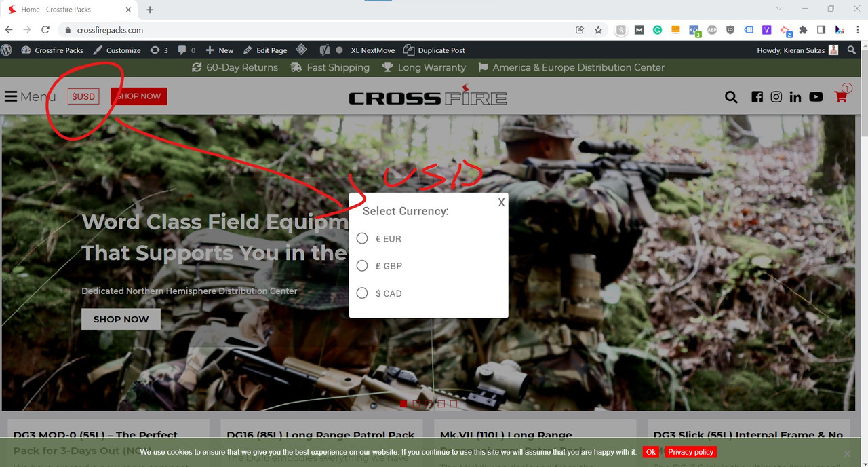Viewport: 868px width, 467px height.
Task: View the 3 pending updates
Action: point(159,50)
